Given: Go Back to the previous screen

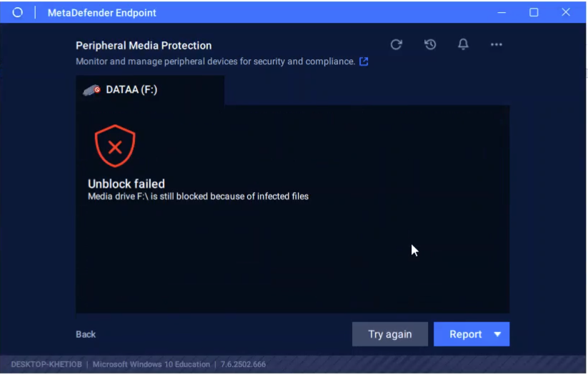Looking at the screenshot, I should (x=86, y=334).
